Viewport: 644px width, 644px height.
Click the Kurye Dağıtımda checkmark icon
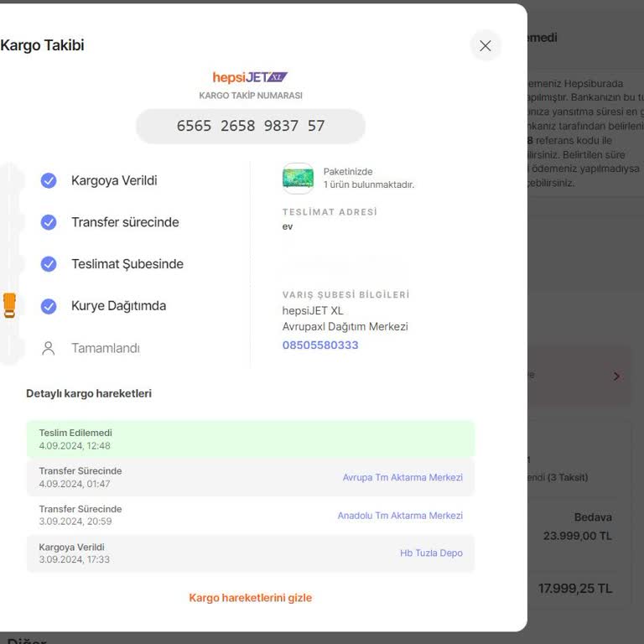click(49, 306)
